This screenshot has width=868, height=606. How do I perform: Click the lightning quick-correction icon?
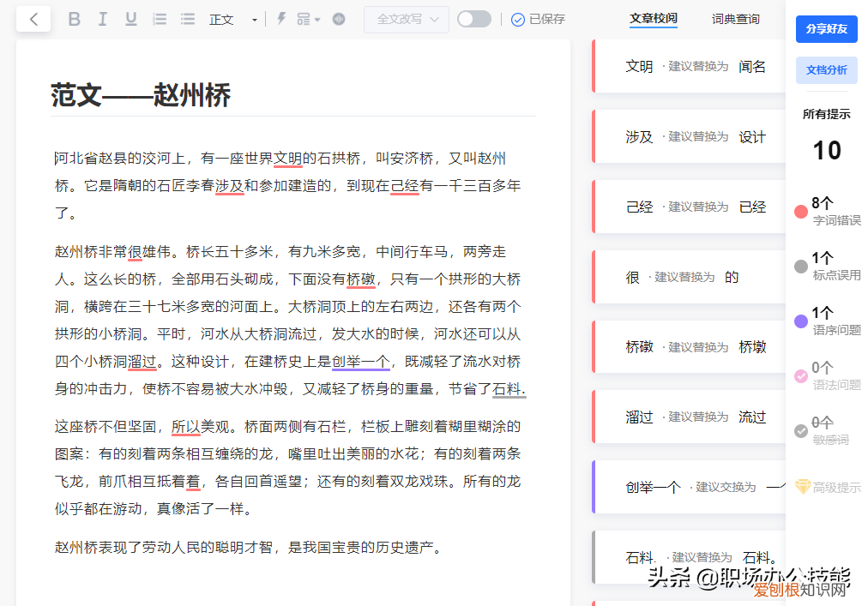[x=281, y=18]
